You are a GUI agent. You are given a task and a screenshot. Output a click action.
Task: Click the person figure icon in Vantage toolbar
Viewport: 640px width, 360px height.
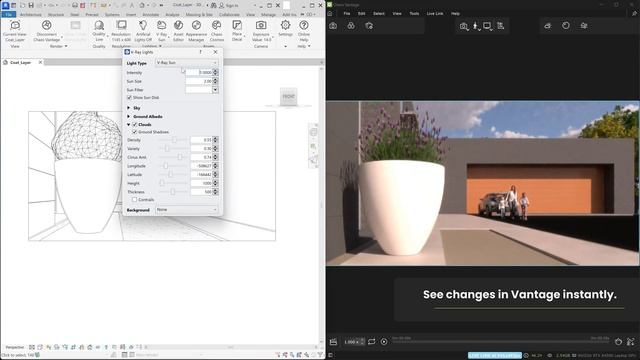click(476, 26)
